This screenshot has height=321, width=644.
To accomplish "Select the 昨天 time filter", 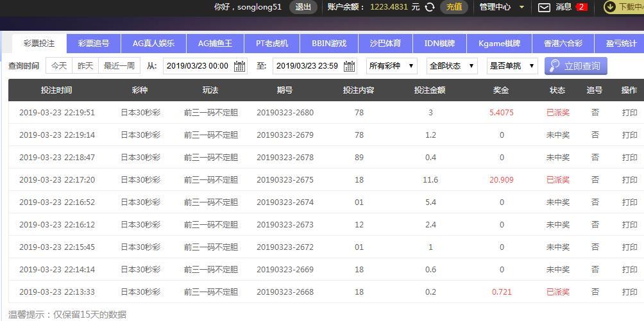I will point(85,66).
